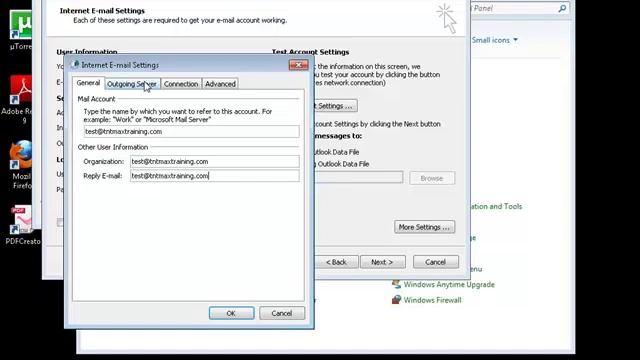Edit the Mail Account name field

point(191,131)
